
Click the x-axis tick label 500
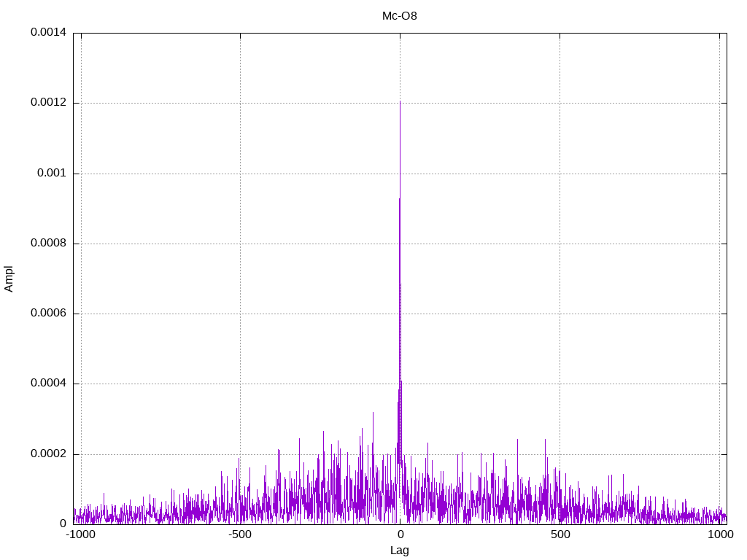(560, 534)
